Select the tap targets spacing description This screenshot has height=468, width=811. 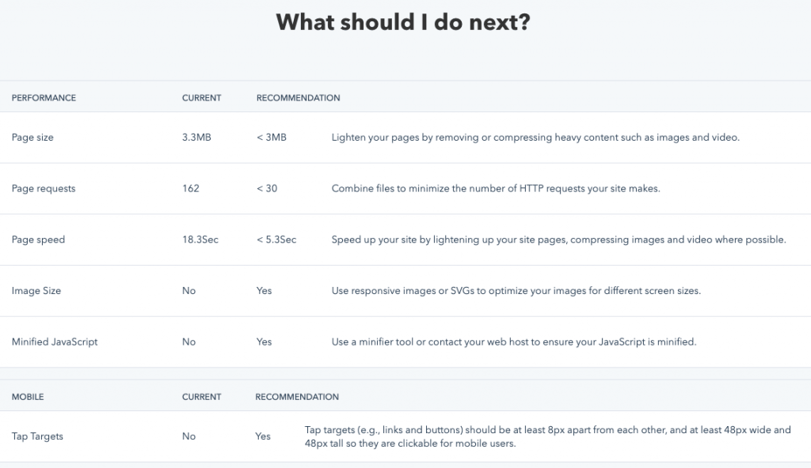pyautogui.click(x=548, y=436)
